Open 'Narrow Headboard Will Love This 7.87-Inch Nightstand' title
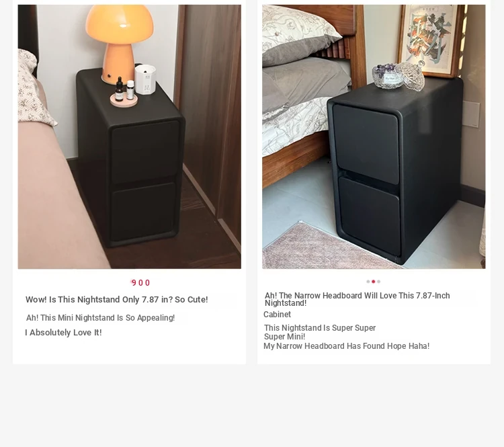Screen dimensions: 504x447 point(357,299)
